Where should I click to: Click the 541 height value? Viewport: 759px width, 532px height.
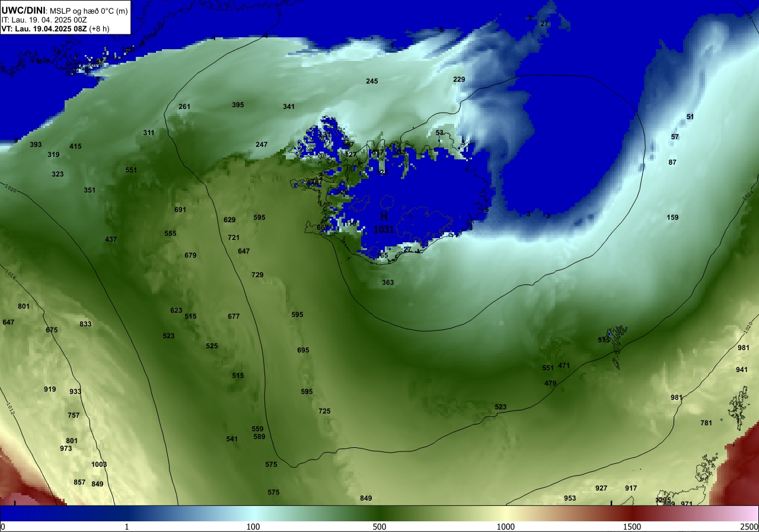pos(232,439)
